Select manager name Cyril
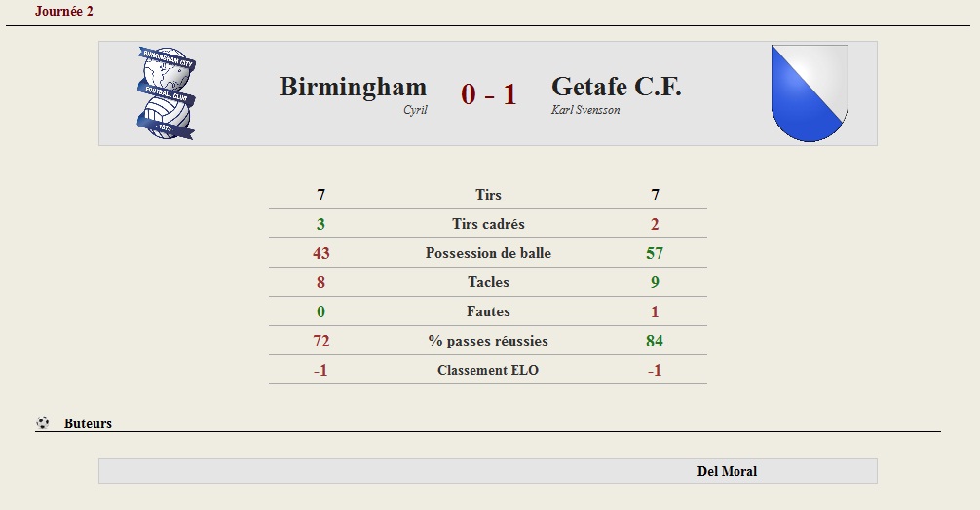980x510 pixels. pos(415,110)
